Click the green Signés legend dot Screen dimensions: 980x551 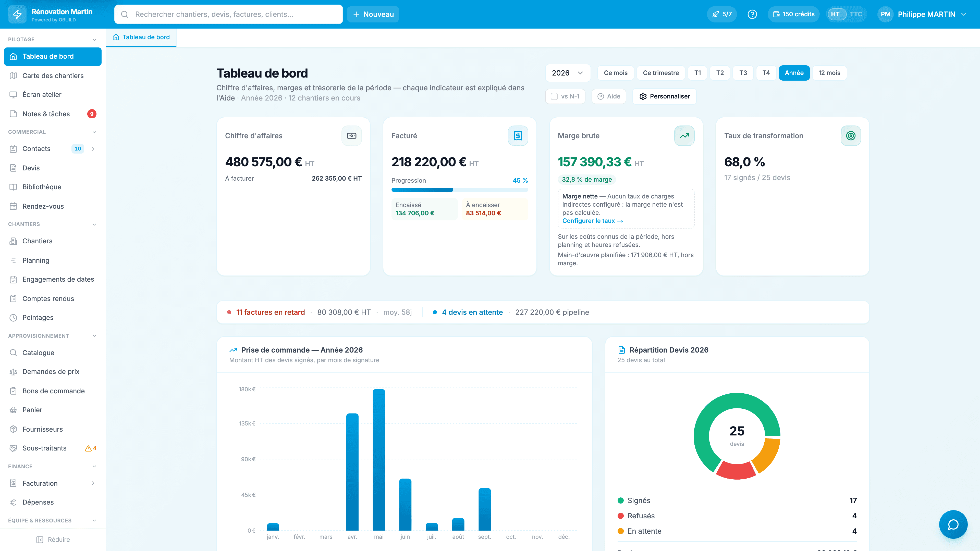coord(620,500)
